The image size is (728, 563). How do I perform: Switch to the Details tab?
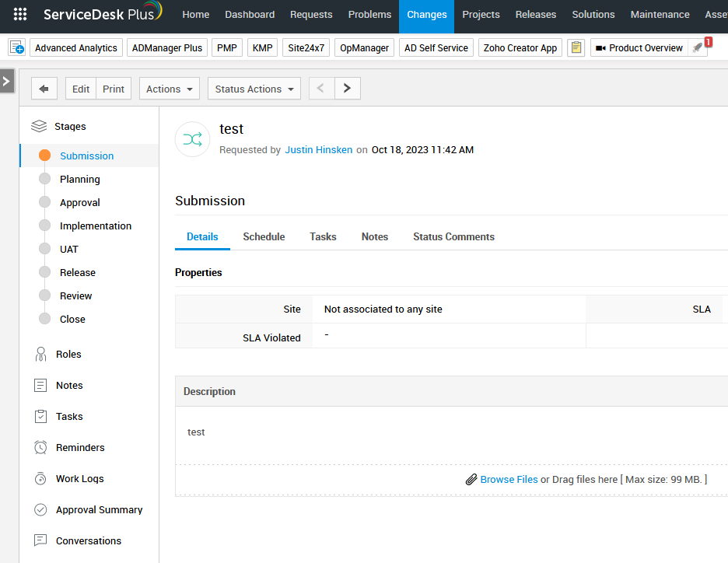[202, 236]
